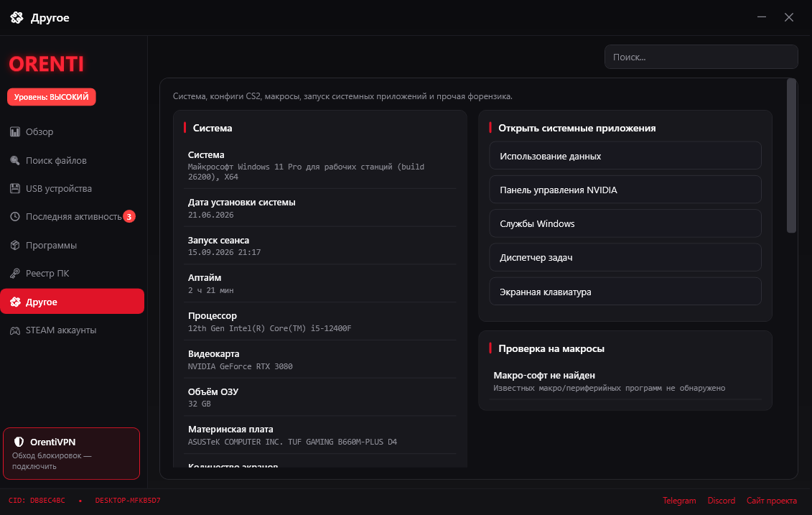
Task: Click the Проверка на макросы heading
Action: coord(551,348)
